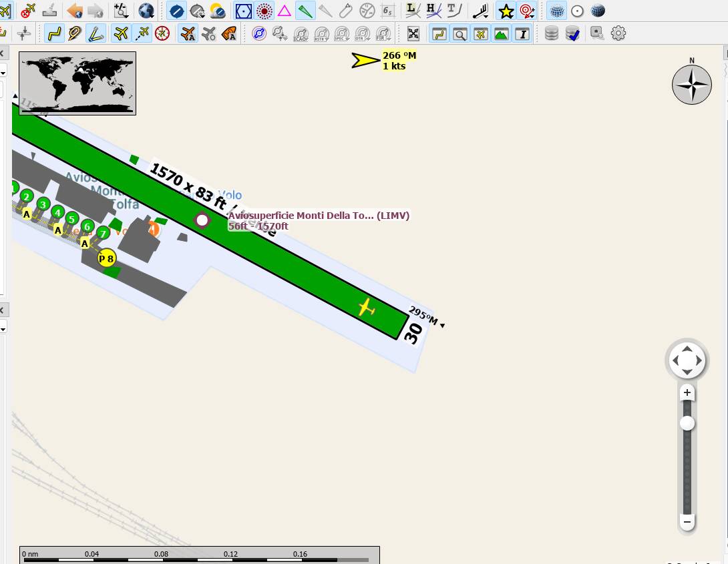This screenshot has height=564, width=728.
Task: Fit flight plan to view with the crossed arrows icon
Action: click(x=413, y=33)
